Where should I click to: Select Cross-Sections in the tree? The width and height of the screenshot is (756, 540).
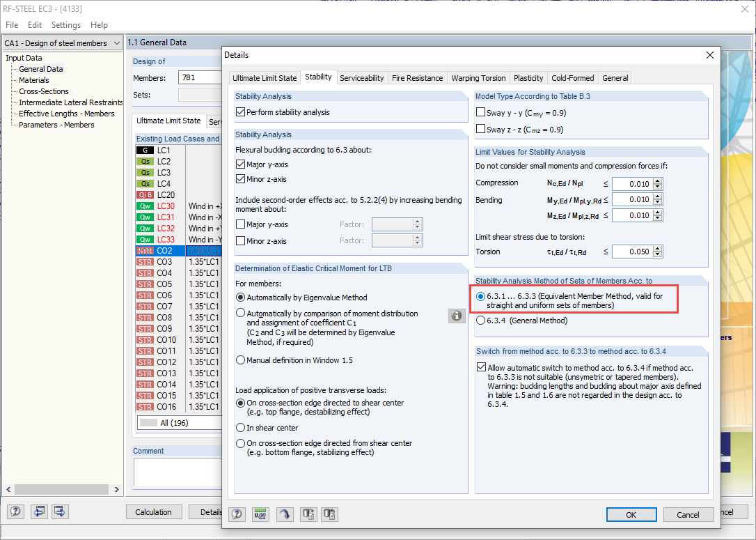(43, 91)
